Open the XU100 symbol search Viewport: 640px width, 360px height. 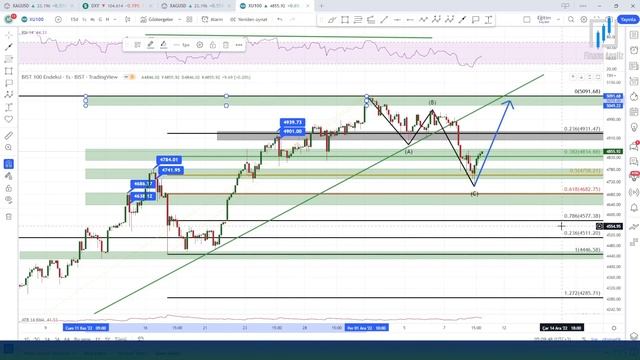coord(33,19)
